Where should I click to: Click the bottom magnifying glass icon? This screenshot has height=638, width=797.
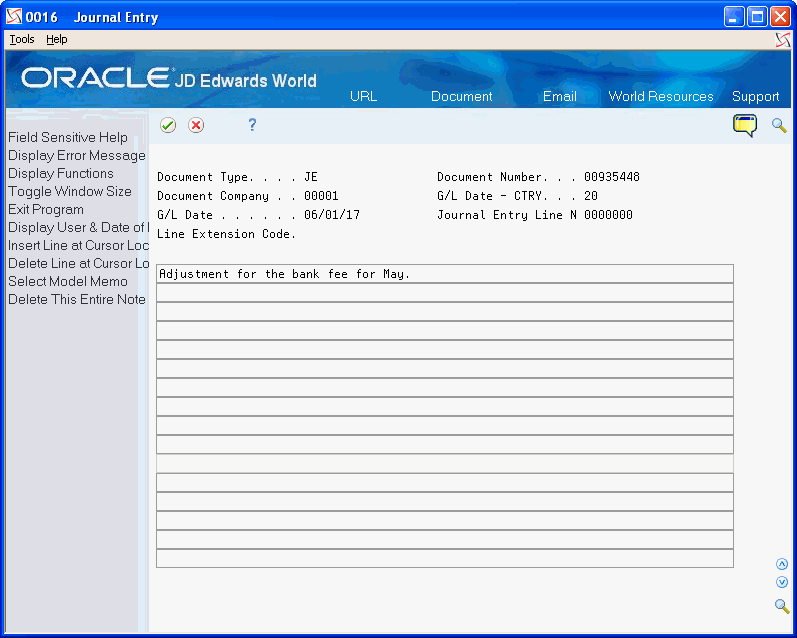coord(782,606)
